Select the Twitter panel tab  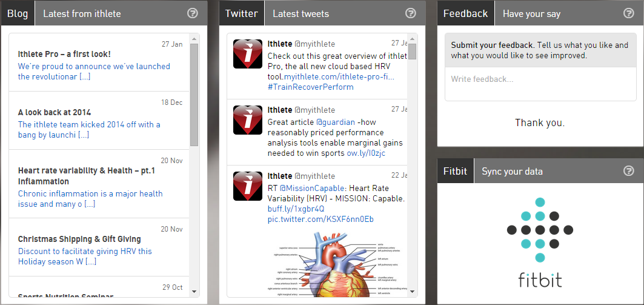(242, 13)
